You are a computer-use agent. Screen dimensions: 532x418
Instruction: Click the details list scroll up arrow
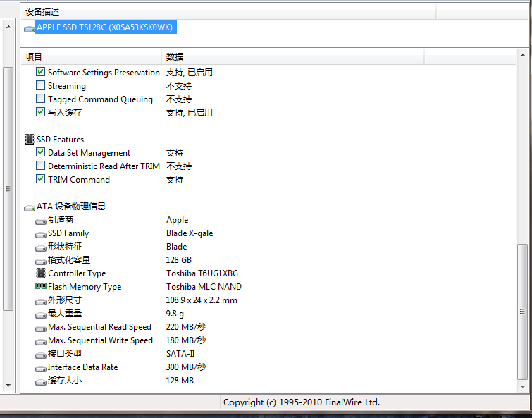tap(523, 55)
